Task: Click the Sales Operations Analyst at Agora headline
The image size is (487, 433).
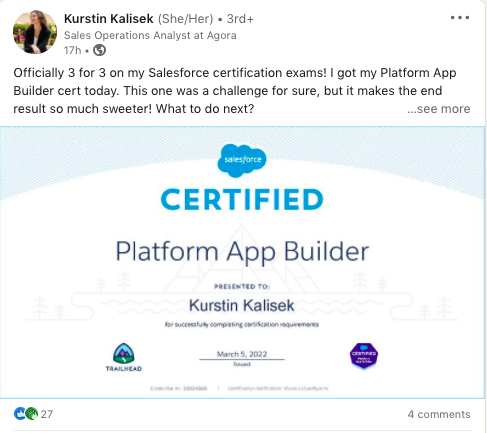Action: point(150,35)
